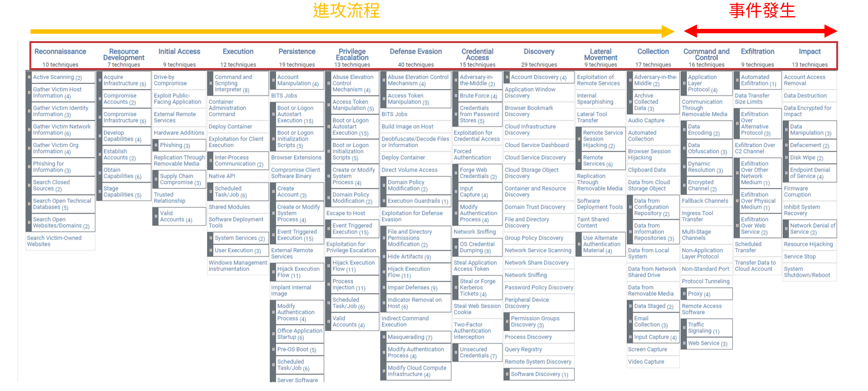The height and width of the screenshot is (391, 868).
Task: Open the Audio Capture technique
Action: (646, 121)
